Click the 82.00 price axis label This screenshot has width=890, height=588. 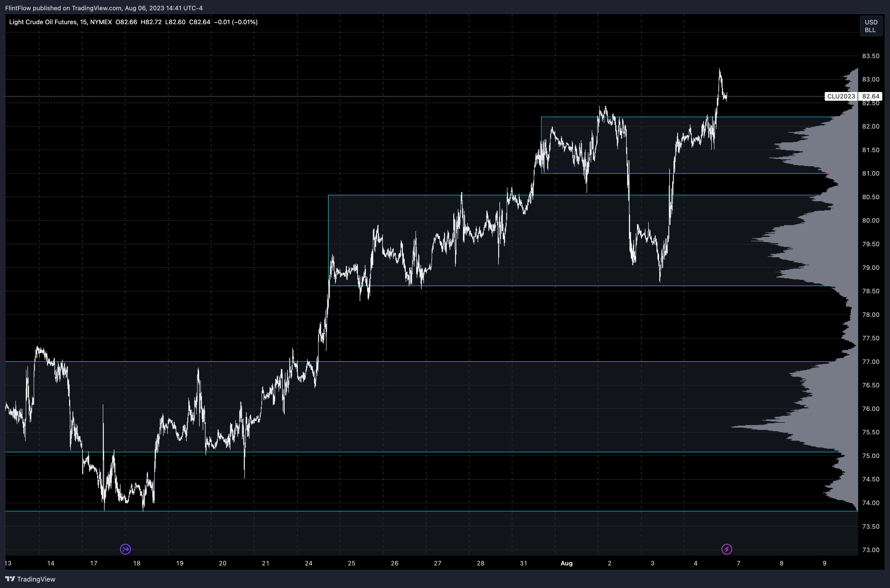coord(870,126)
